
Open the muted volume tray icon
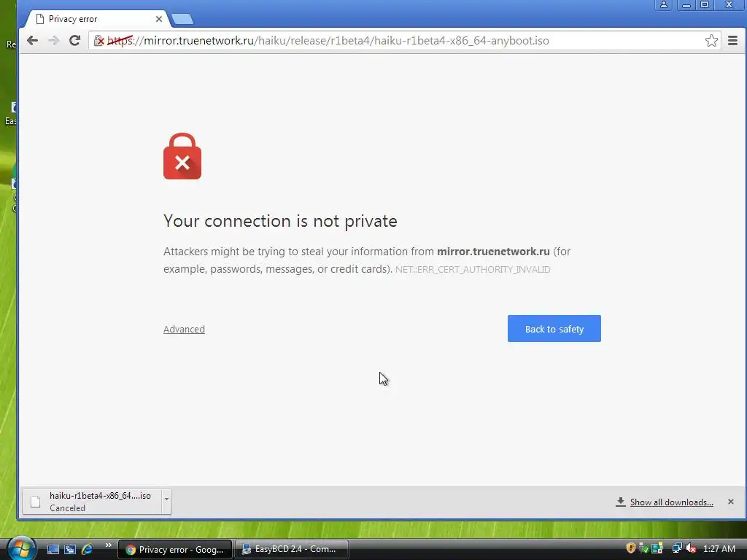[x=690, y=548]
